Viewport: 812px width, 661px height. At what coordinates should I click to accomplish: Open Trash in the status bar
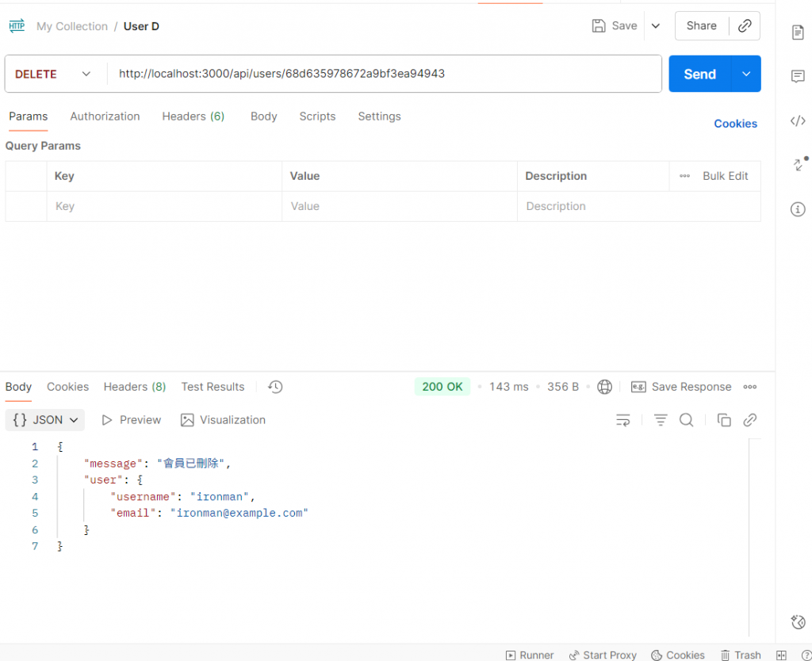(x=741, y=655)
